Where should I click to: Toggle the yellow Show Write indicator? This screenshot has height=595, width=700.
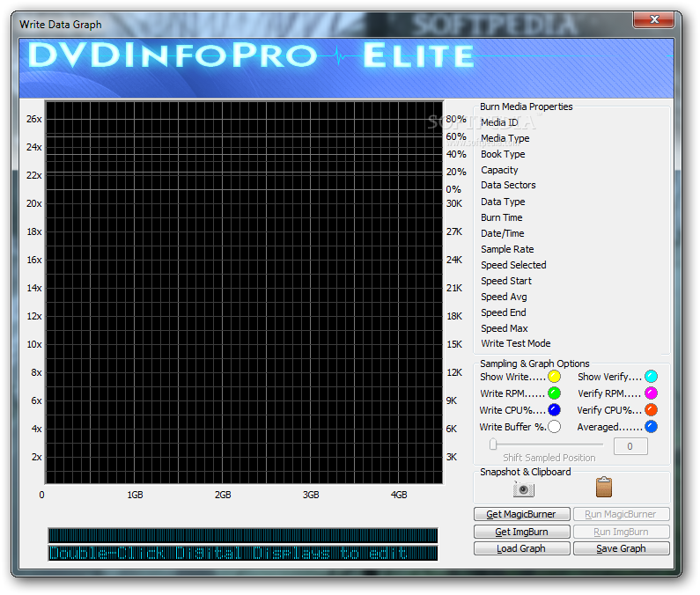click(x=554, y=377)
